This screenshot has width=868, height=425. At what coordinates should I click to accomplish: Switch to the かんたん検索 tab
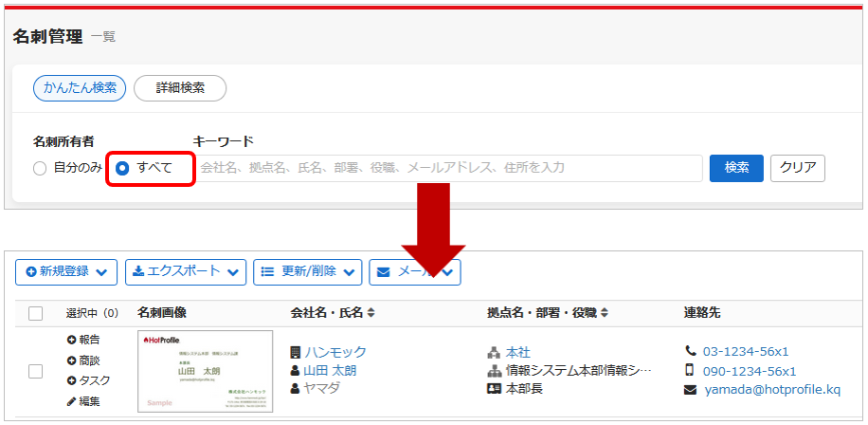point(79,87)
